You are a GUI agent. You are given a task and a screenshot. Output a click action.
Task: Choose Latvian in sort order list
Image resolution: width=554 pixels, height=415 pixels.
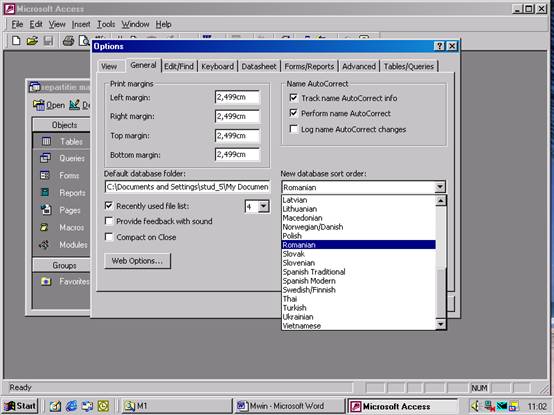[x=358, y=200]
